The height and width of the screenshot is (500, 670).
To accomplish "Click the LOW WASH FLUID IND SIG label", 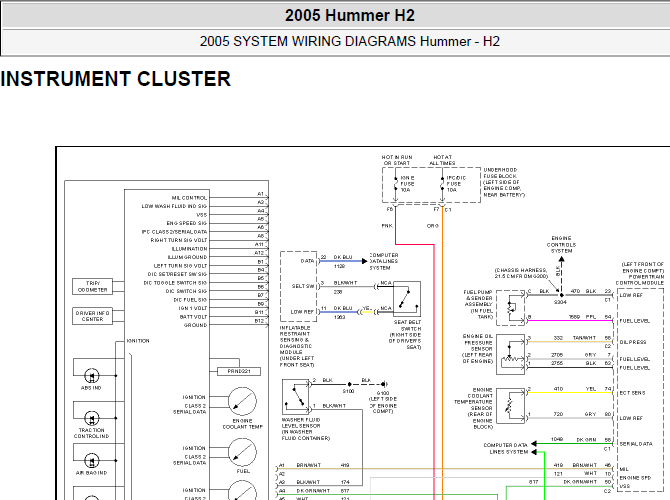I will tap(174, 206).
